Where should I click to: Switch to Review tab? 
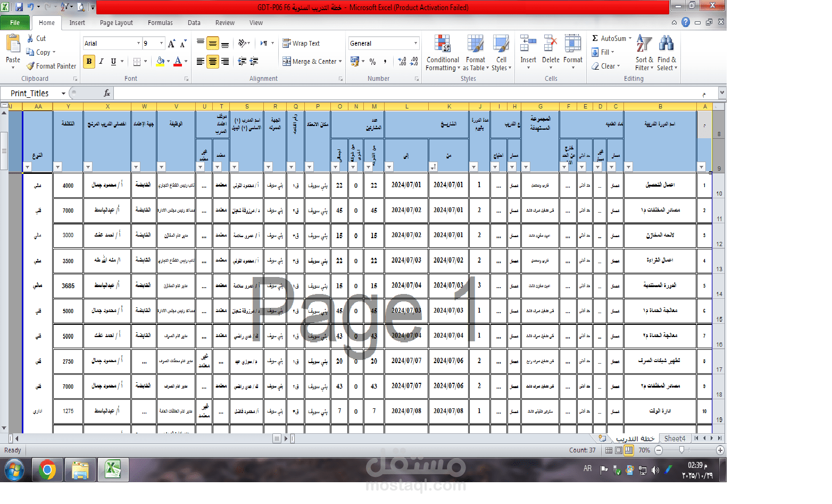click(225, 23)
